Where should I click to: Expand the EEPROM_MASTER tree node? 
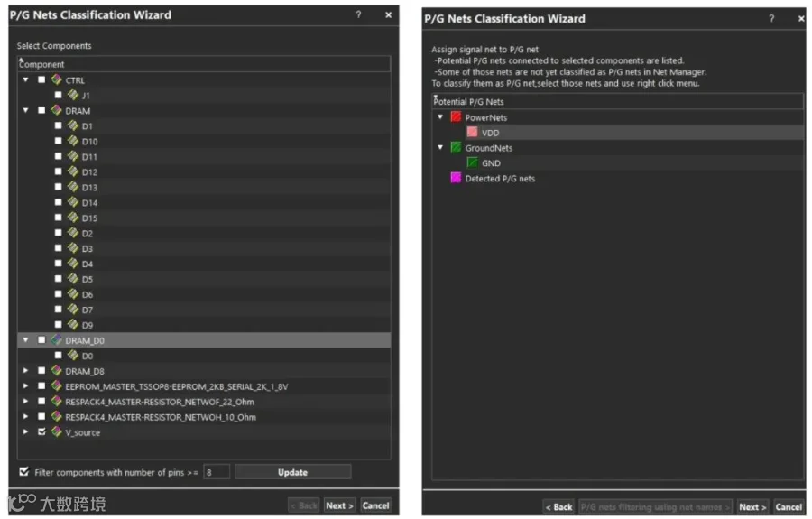coord(25,386)
